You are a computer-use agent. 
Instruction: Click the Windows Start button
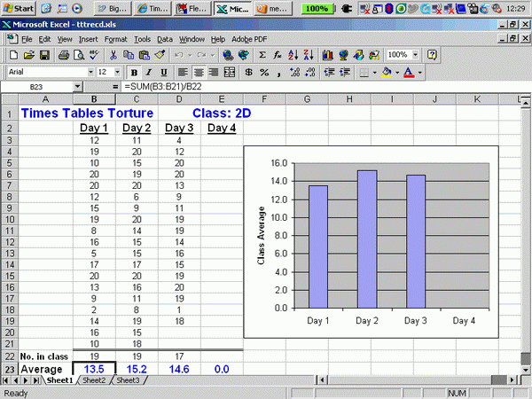coord(18,8)
